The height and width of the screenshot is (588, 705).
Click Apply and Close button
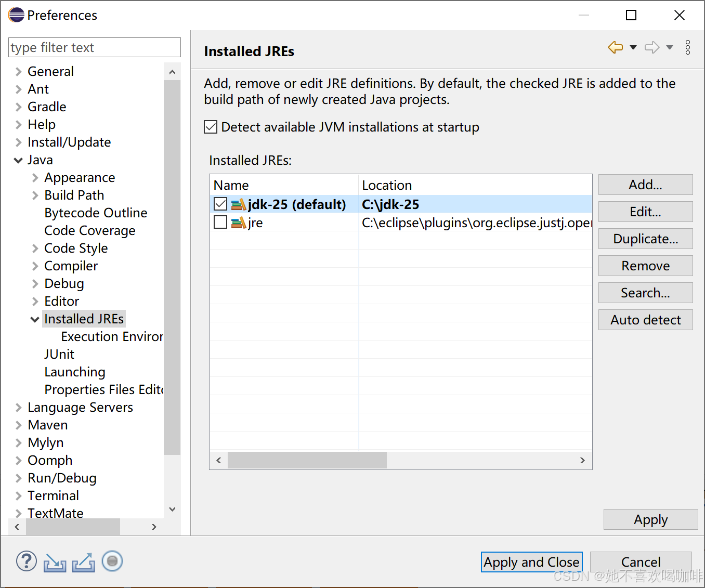pyautogui.click(x=531, y=562)
